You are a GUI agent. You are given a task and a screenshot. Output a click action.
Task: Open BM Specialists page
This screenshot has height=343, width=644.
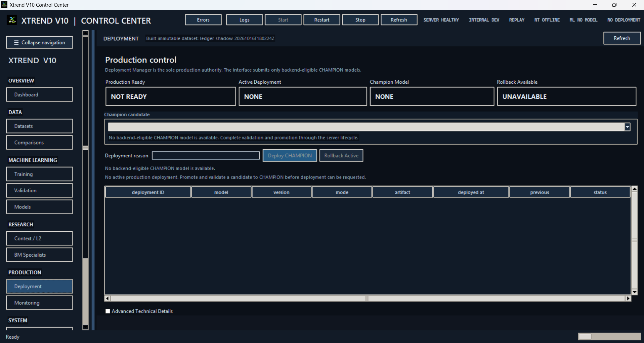coord(39,255)
